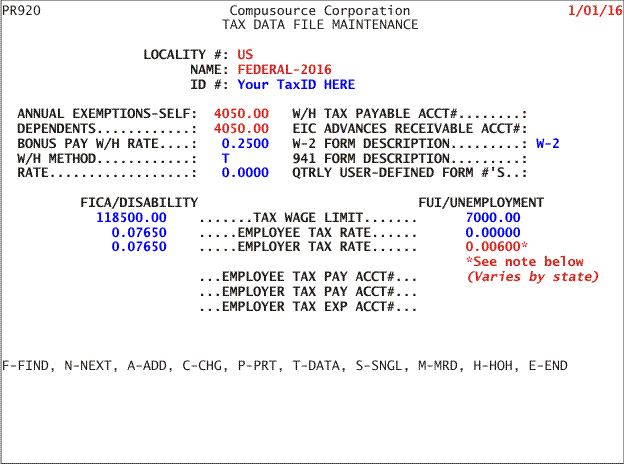Choose T-DATA command option

317,366
